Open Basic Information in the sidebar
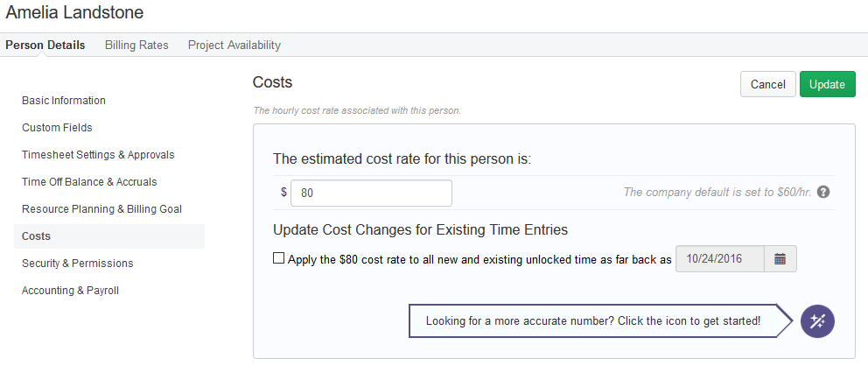Viewport: 868px width, 380px height. tap(64, 101)
